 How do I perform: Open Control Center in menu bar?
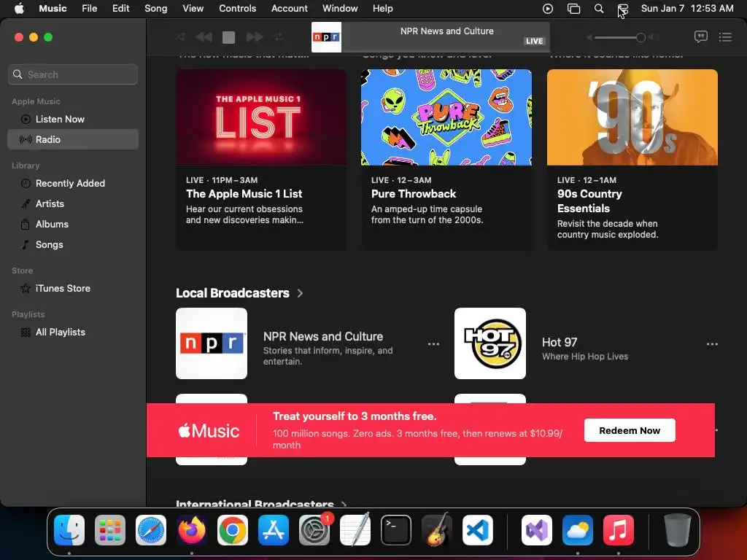623,9
